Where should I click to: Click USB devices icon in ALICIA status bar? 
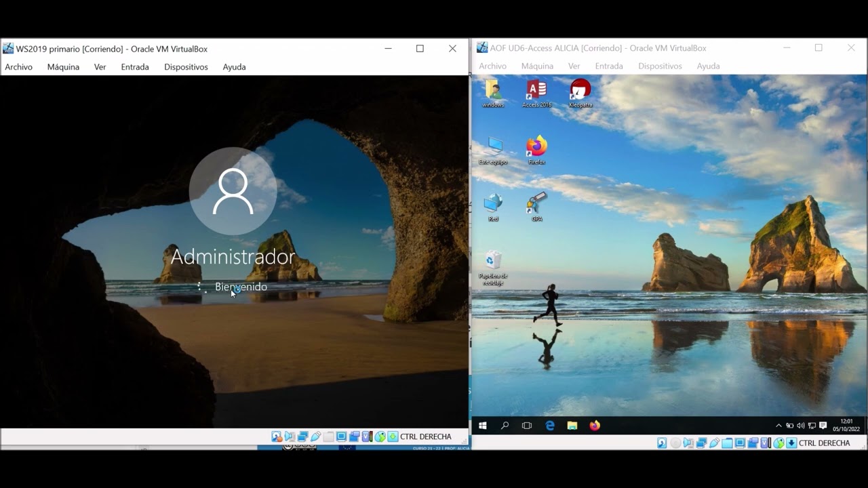(x=715, y=443)
